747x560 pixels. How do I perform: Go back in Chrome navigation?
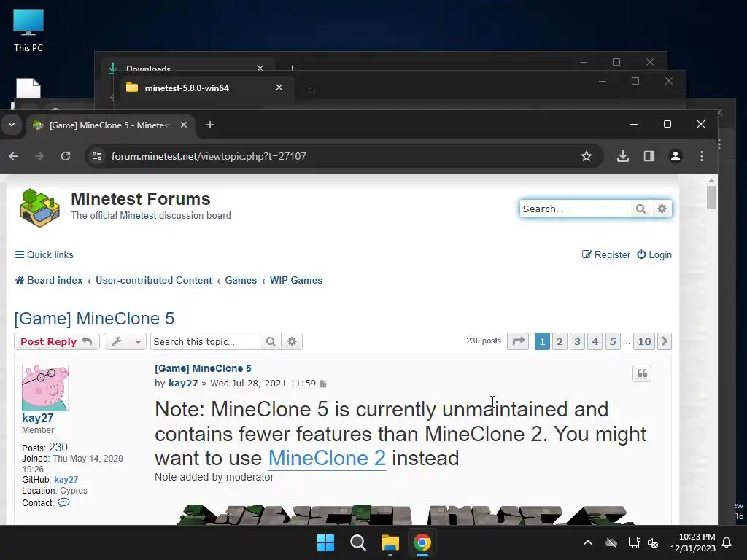[13, 156]
